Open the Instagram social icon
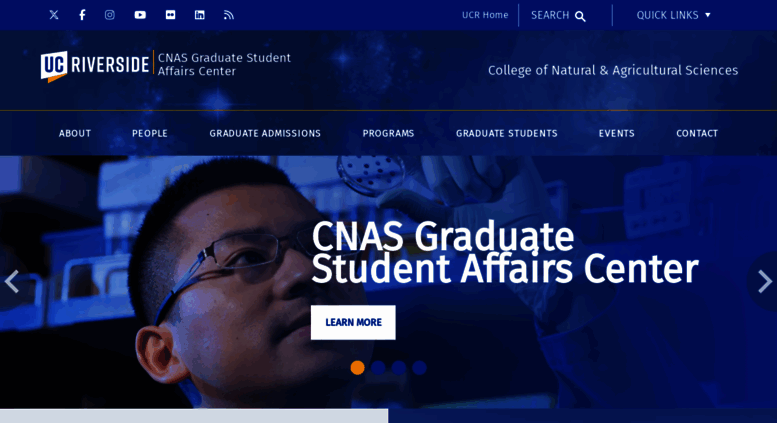The width and height of the screenshot is (777, 423). point(110,15)
